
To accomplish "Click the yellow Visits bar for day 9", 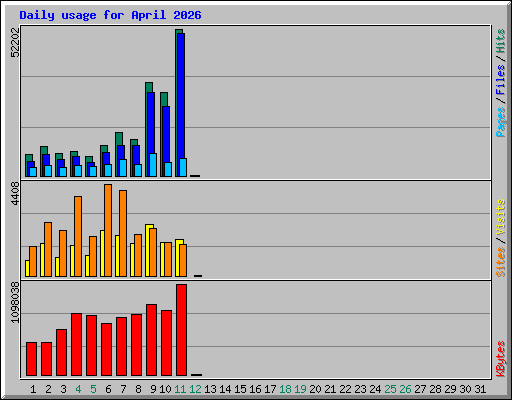I will (148, 250).
